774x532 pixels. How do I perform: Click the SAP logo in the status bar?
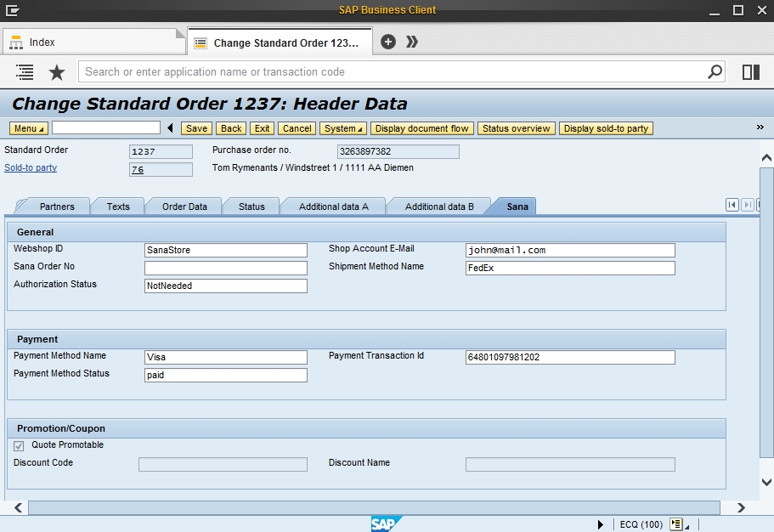(x=387, y=524)
